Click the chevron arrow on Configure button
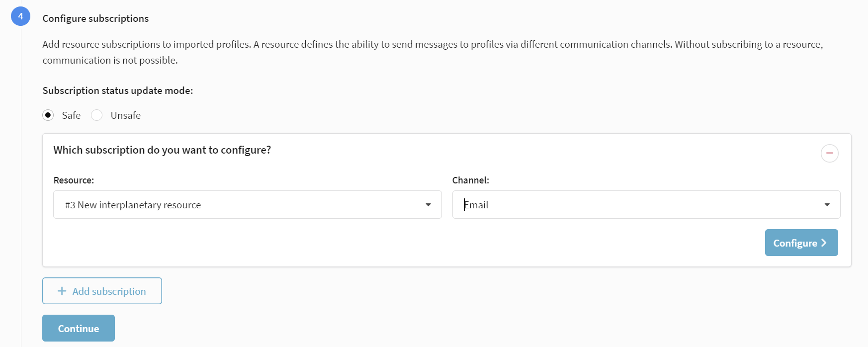This screenshot has width=868, height=347. coord(824,243)
